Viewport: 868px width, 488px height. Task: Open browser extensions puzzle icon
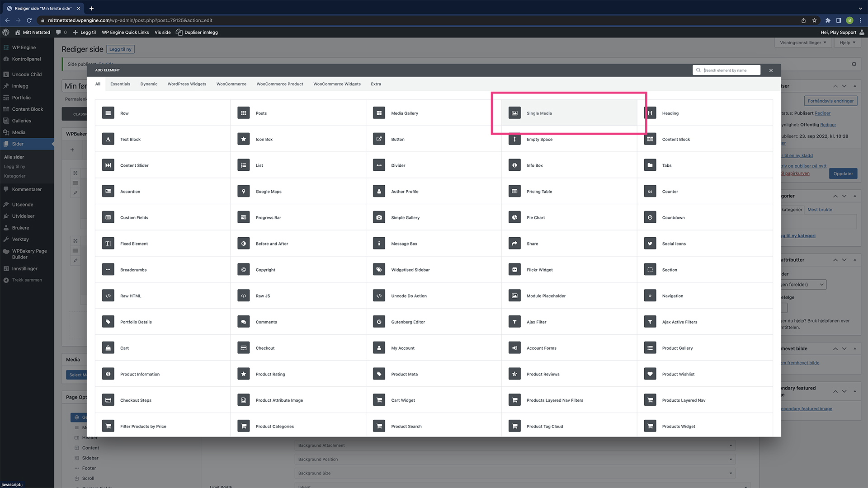[828, 20]
